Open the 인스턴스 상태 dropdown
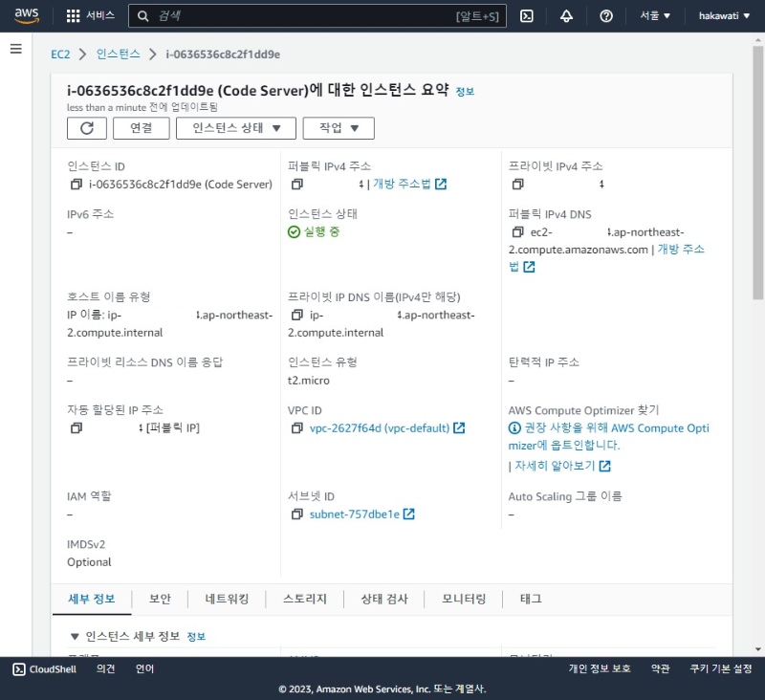This screenshot has width=765, height=700. pyautogui.click(x=235, y=129)
